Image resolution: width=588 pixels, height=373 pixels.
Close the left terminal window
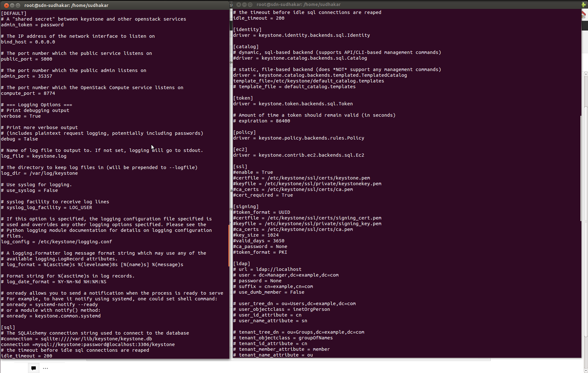tap(6, 5)
